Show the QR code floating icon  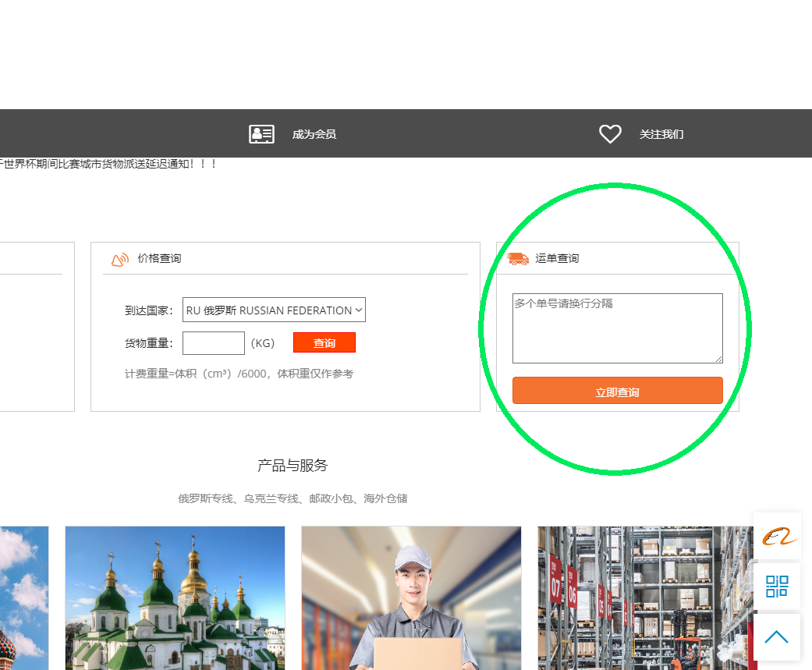[778, 586]
